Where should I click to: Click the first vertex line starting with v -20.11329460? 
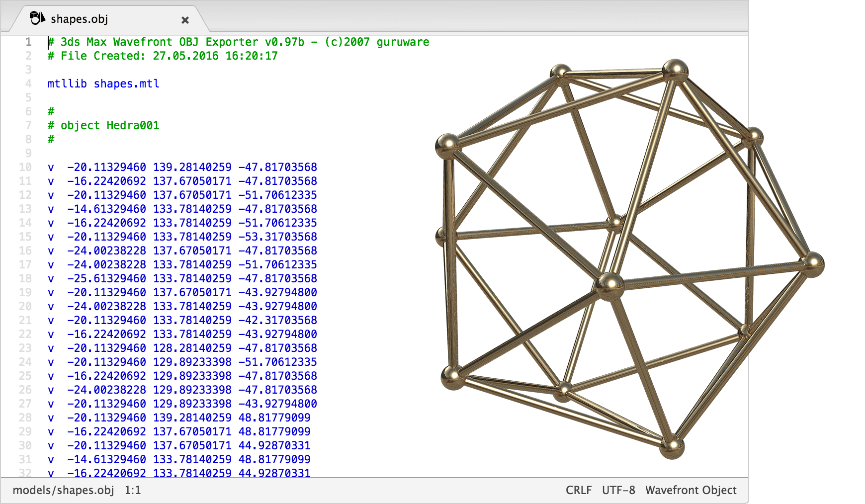click(181, 167)
